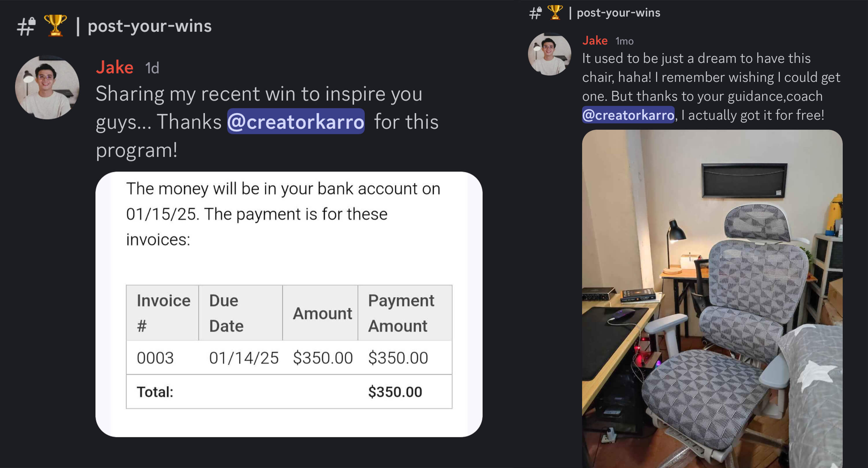Image resolution: width=868 pixels, height=468 pixels.
Task: Click the locked channel hash icon on left
Action: (27, 26)
